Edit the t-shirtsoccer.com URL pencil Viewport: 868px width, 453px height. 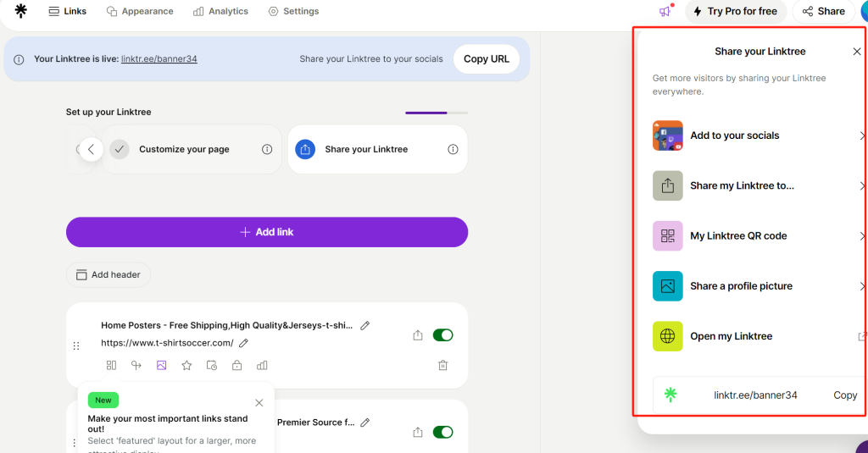tap(243, 343)
